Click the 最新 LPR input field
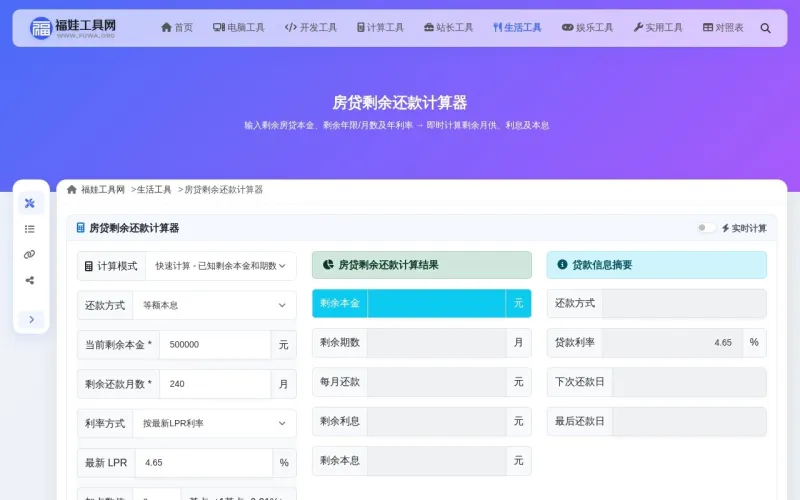800x500 pixels. click(204, 463)
